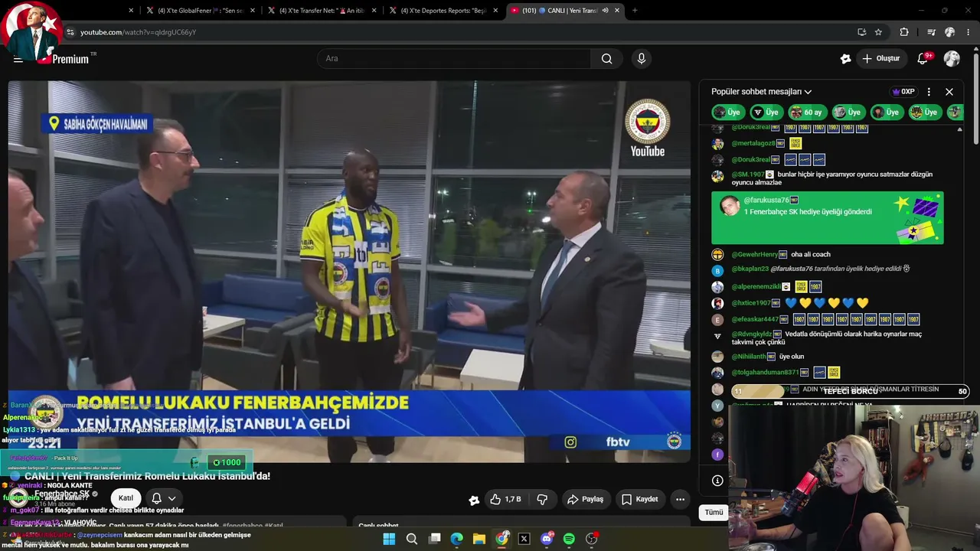Open the media control icon in browser toolbar
Image resolution: width=980 pixels, height=551 pixels.
coord(931,32)
